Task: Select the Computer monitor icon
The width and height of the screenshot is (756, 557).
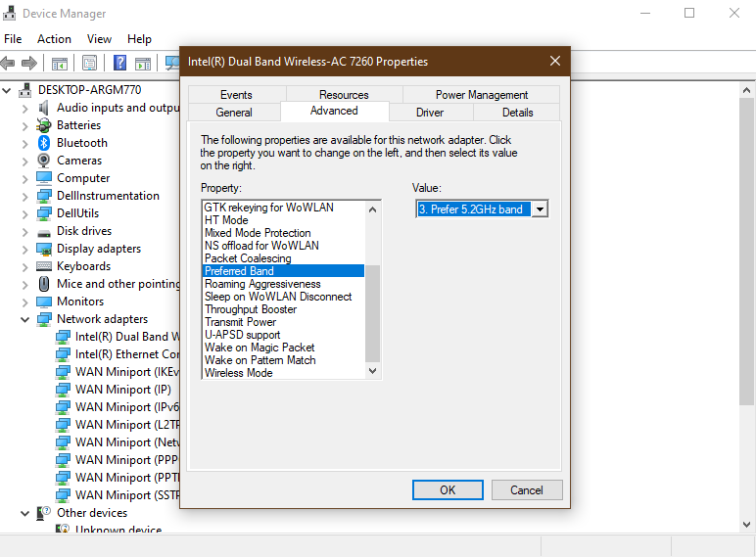Action: [44, 178]
